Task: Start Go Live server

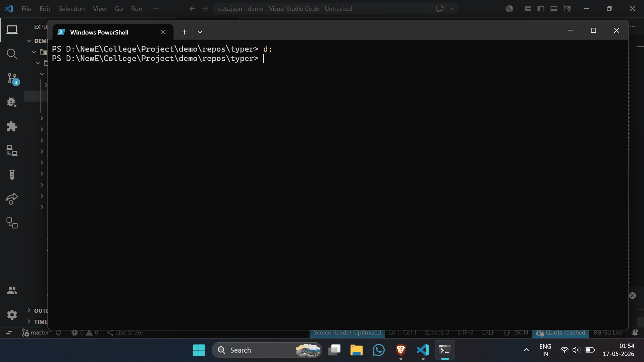Action: tap(608, 333)
